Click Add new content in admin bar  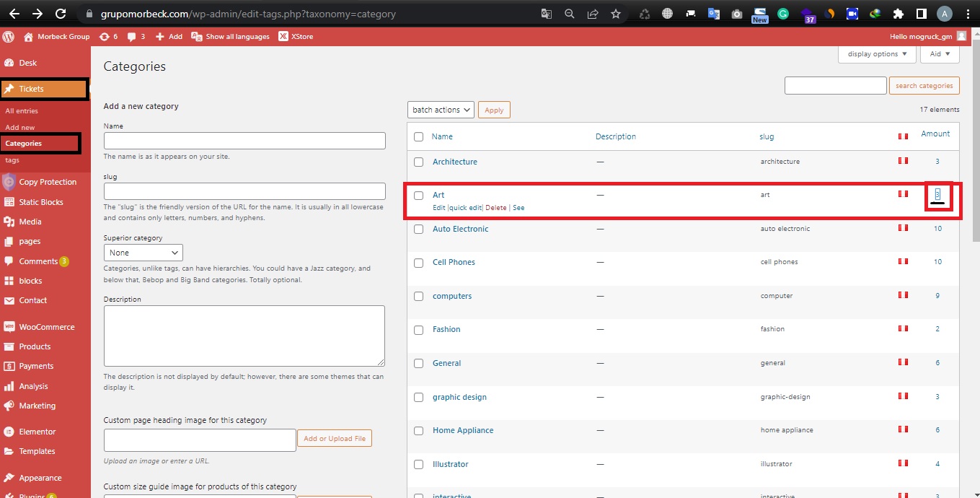coord(169,36)
